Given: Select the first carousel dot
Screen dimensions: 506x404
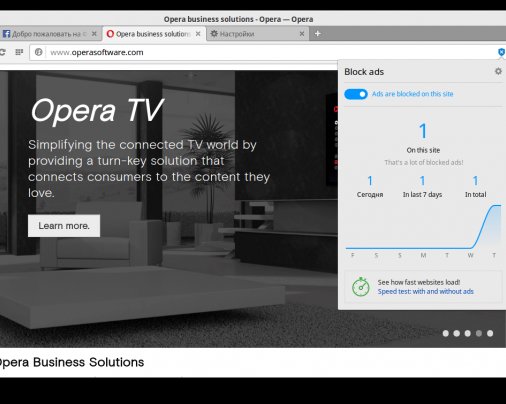Looking at the screenshot, I should [x=446, y=333].
